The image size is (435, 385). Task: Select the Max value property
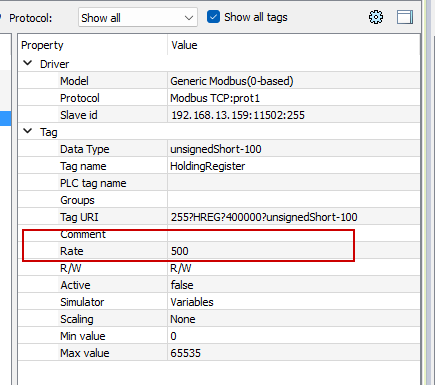tap(85, 353)
